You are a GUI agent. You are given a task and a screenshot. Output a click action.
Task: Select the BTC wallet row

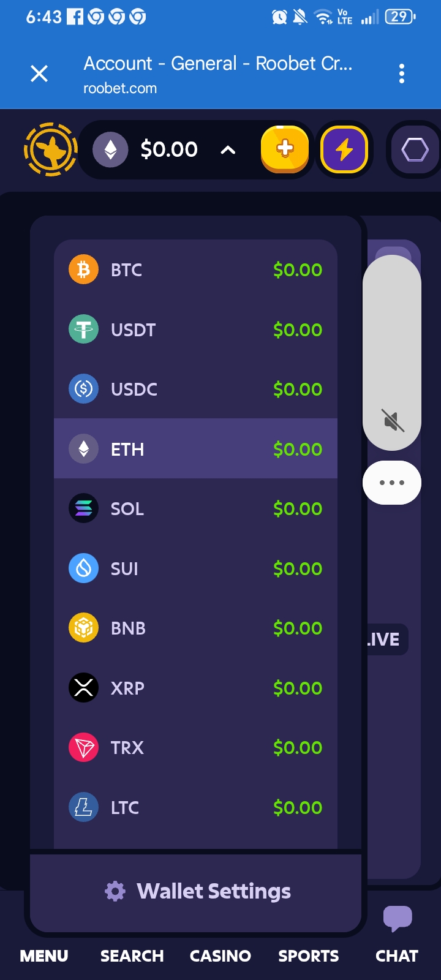195,270
